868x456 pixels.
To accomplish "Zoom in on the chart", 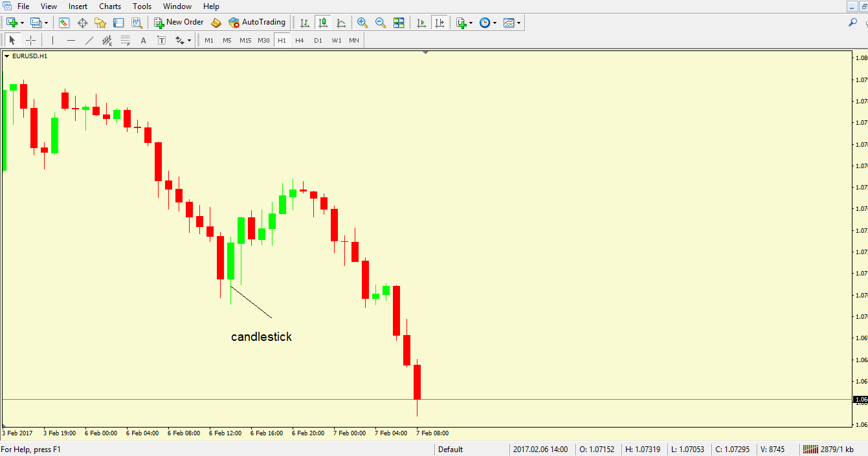I will [362, 22].
